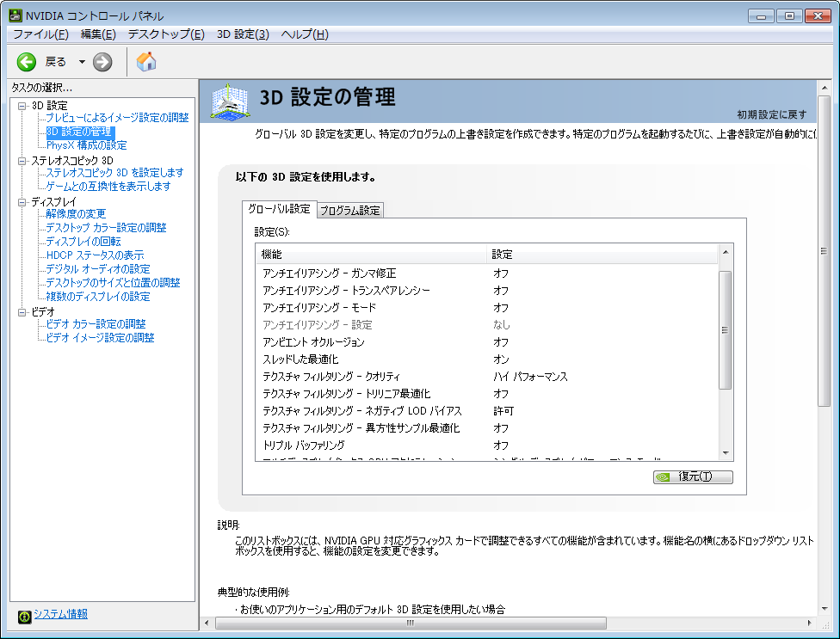Open 複数のディスプレイの設定
The height and width of the screenshot is (639, 840).
[x=97, y=297]
